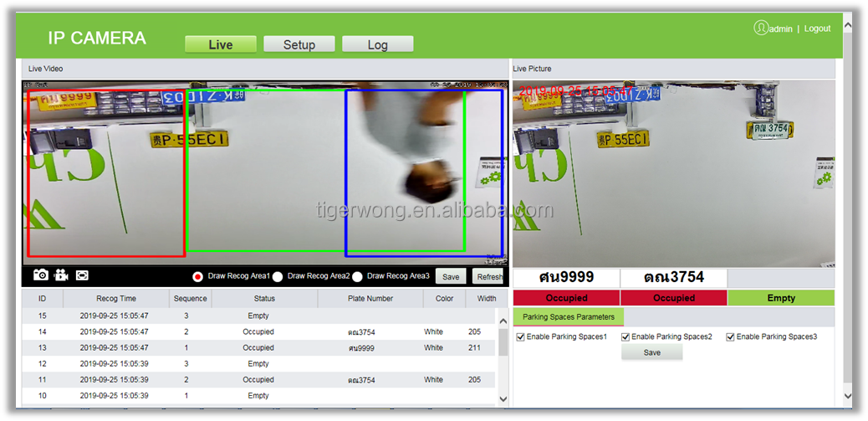Click the Live Picture snapshot image
868x421 pixels.
coord(674,174)
